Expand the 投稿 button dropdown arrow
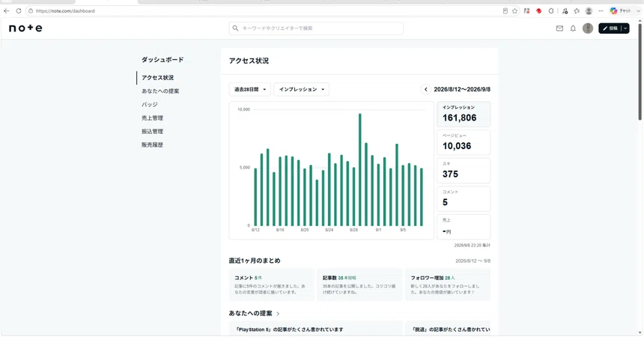Screen dimensions: 644x337 coord(625,28)
